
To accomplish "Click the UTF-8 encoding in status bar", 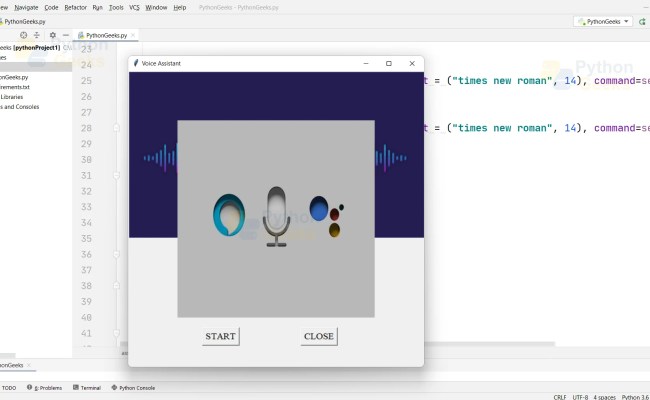I will point(580,397).
